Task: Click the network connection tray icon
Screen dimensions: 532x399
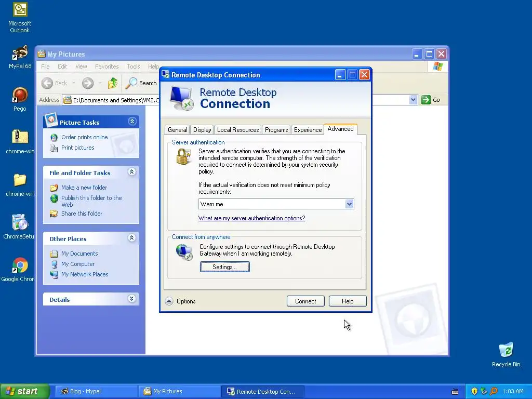Action: click(x=484, y=391)
